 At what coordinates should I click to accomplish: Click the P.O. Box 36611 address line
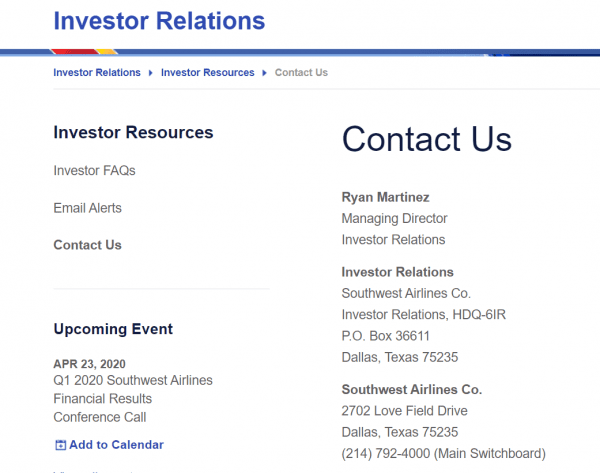386,336
